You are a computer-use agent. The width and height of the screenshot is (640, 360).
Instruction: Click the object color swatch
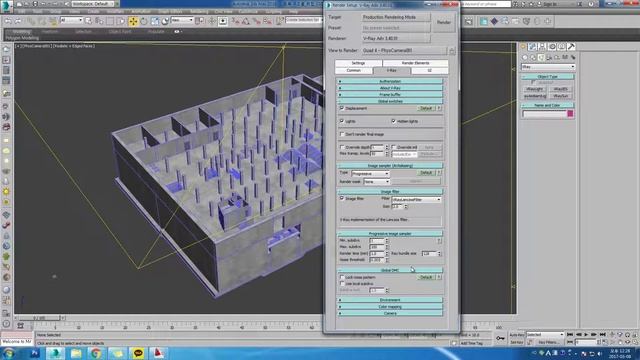(x=570, y=114)
